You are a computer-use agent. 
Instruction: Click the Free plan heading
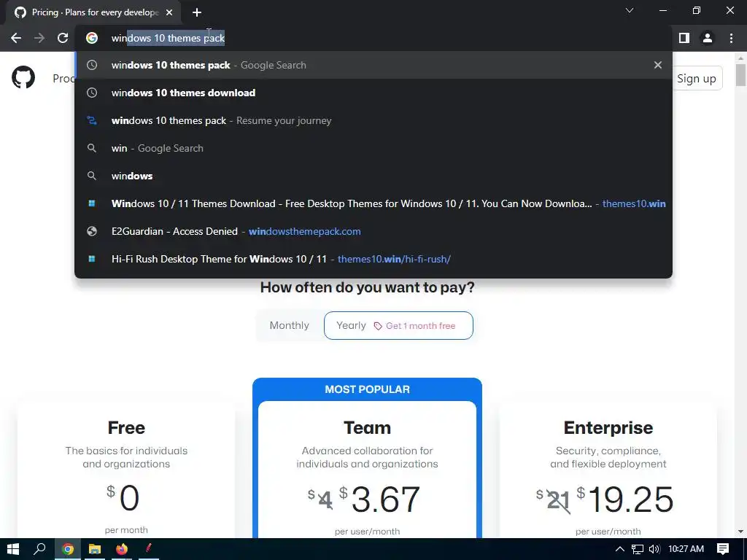[126, 427]
